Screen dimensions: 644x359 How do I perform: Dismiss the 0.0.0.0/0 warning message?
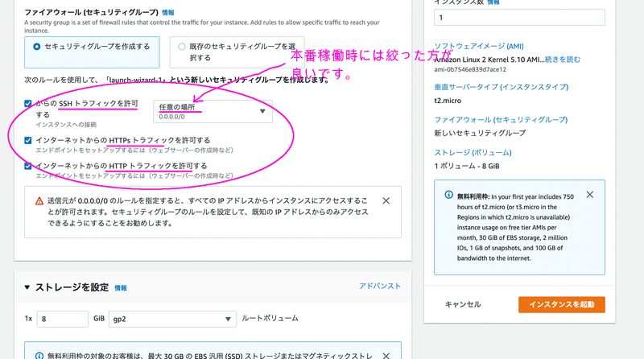point(386,201)
